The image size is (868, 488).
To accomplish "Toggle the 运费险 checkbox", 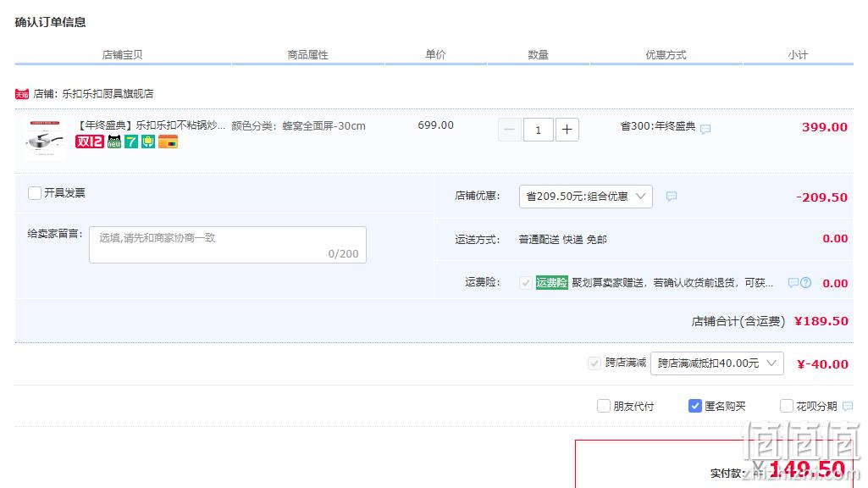I will click(x=525, y=283).
